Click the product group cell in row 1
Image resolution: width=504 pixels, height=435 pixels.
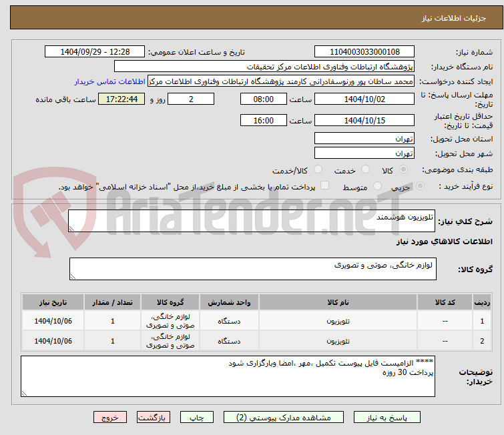coord(170,321)
